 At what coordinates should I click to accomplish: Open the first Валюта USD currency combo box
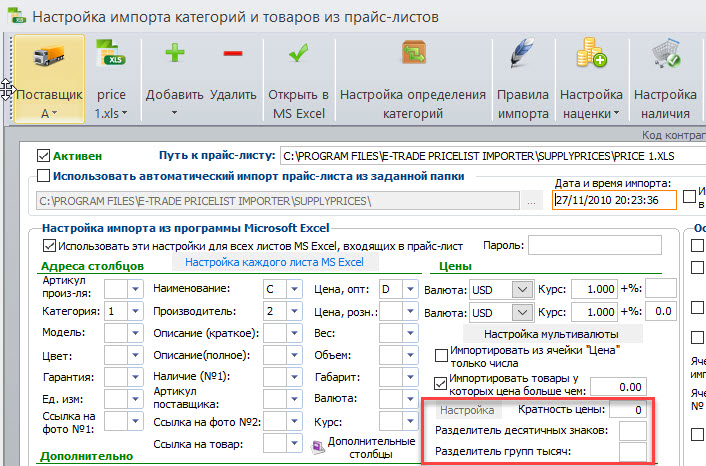click(x=522, y=290)
